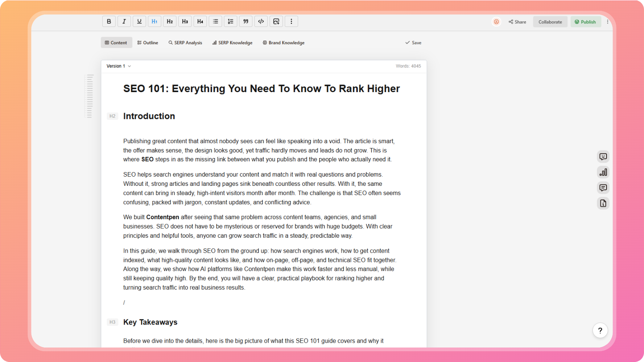The image size is (644, 362).
Task: Insert a code block
Action: [261, 21]
